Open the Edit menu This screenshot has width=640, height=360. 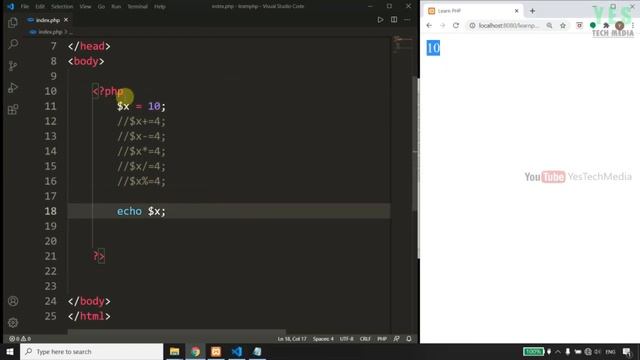click(x=40, y=7)
